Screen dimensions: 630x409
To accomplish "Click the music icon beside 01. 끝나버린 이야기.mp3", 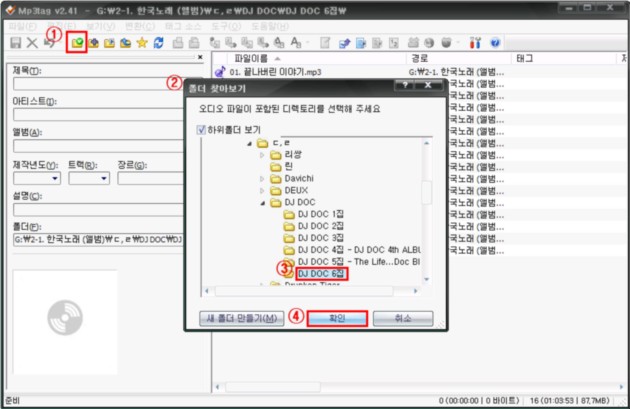I will tap(220, 72).
